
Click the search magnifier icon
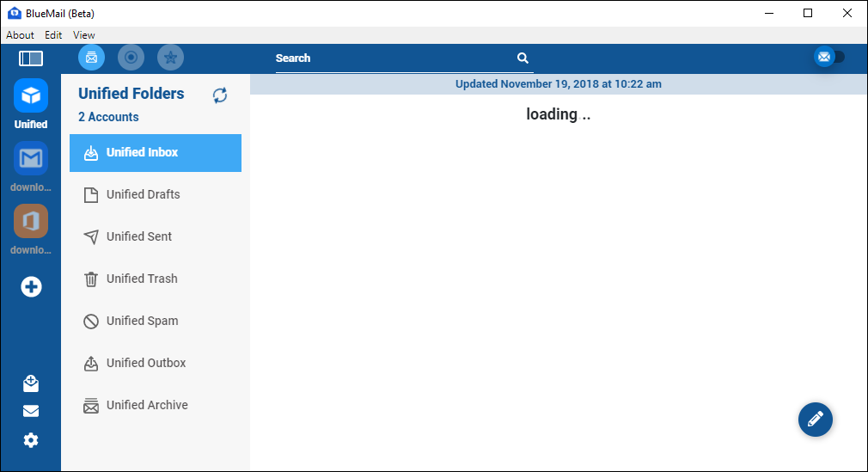coord(523,58)
